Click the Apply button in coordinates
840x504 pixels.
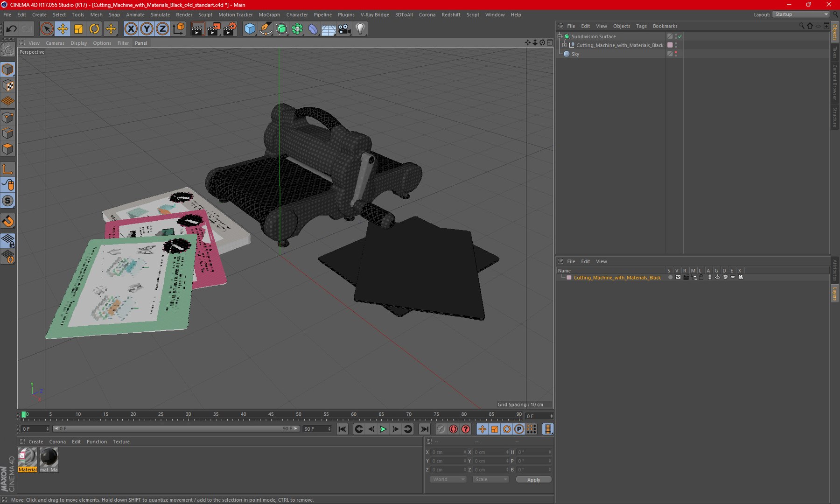(x=533, y=479)
